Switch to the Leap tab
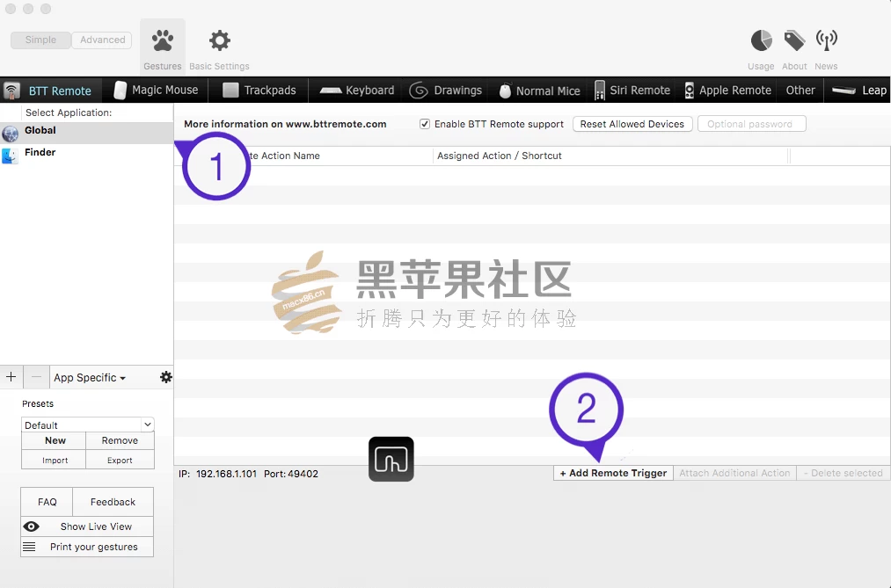 858,91
